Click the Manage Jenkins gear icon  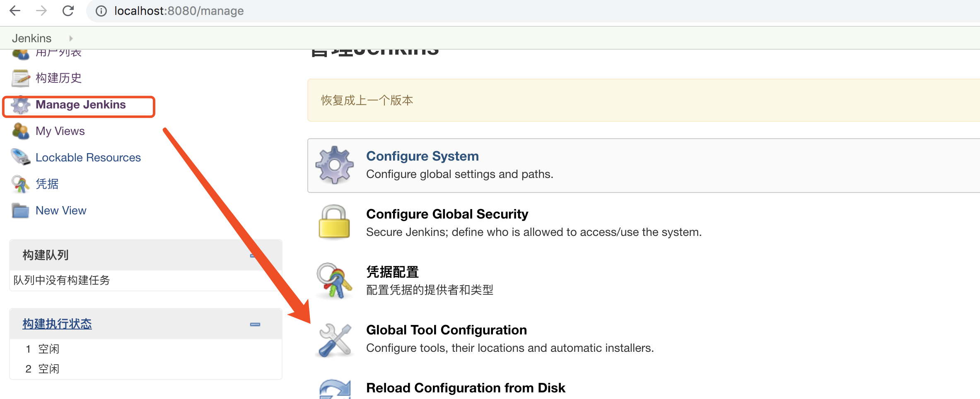[x=20, y=105]
